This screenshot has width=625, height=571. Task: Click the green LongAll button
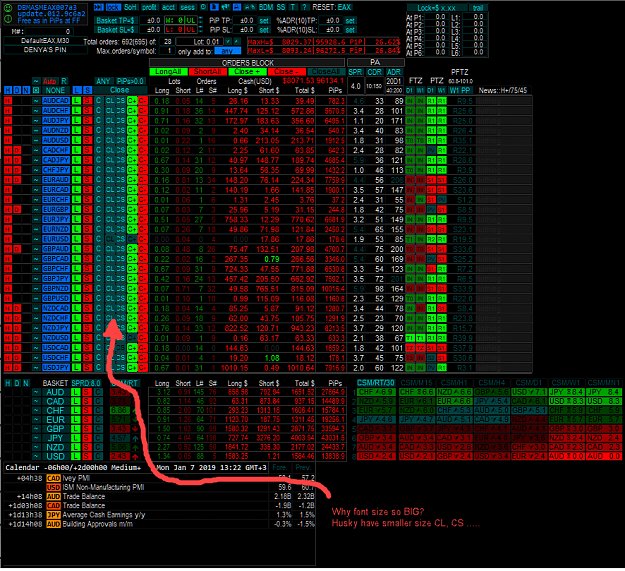[168, 71]
